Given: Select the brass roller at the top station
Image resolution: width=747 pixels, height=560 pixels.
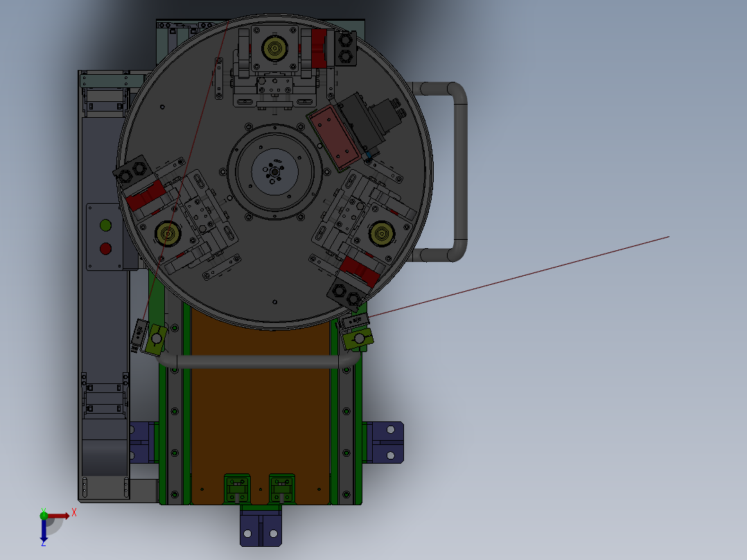Looking at the screenshot, I should 275,48.
